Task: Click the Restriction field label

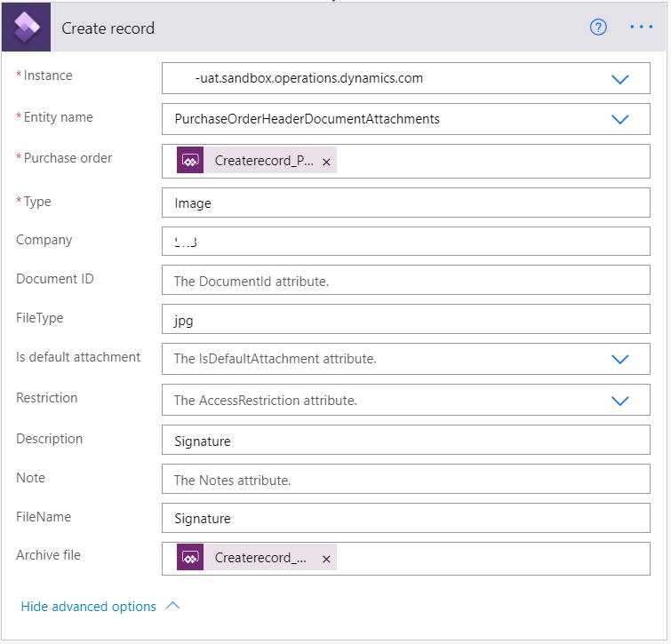Action: [x=46, y=398]
